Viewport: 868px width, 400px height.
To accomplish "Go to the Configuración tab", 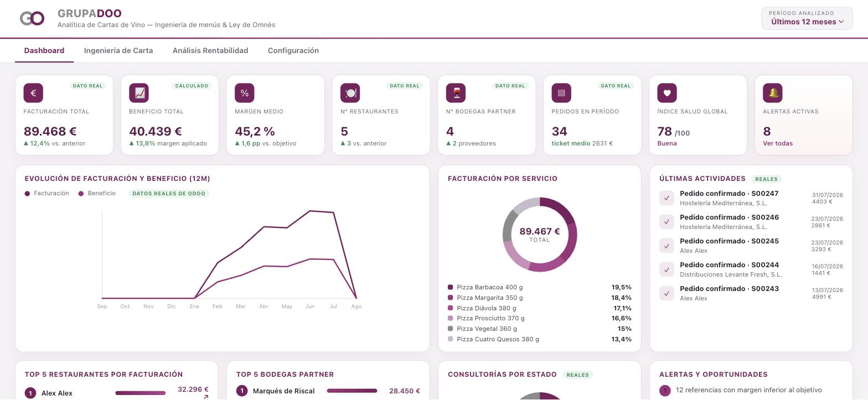I will 293,50.
